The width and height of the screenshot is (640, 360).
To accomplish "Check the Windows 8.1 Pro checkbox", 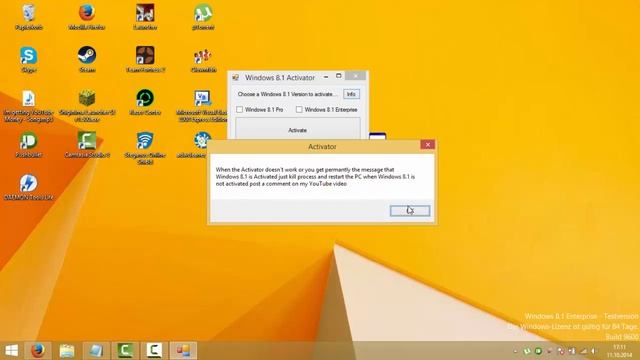I will (x=240, y=109).
